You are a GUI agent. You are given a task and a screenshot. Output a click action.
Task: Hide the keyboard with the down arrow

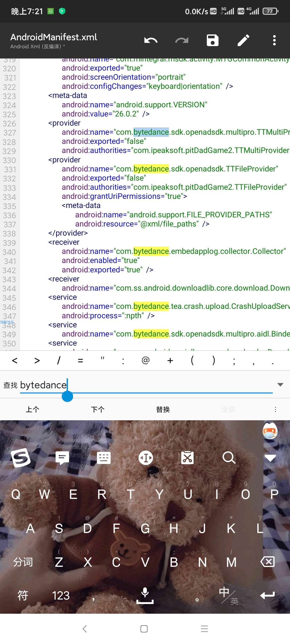click(270, 458)
